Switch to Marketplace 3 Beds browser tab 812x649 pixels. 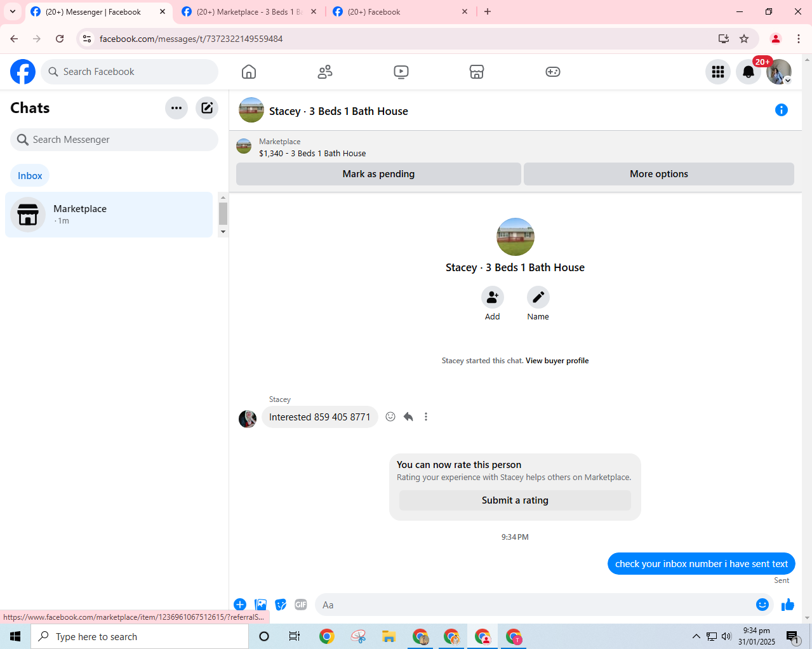249,11
